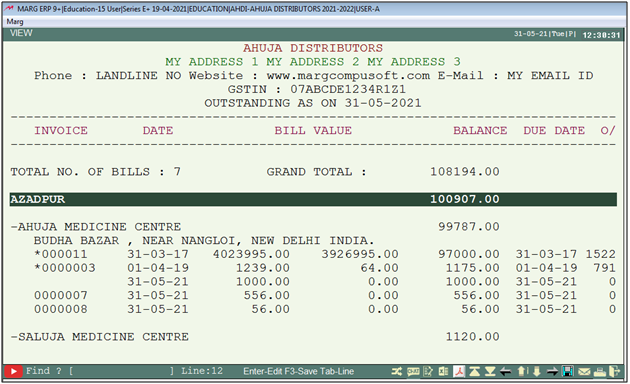Open the SMS chat bubble icon

tap(413, 372)
